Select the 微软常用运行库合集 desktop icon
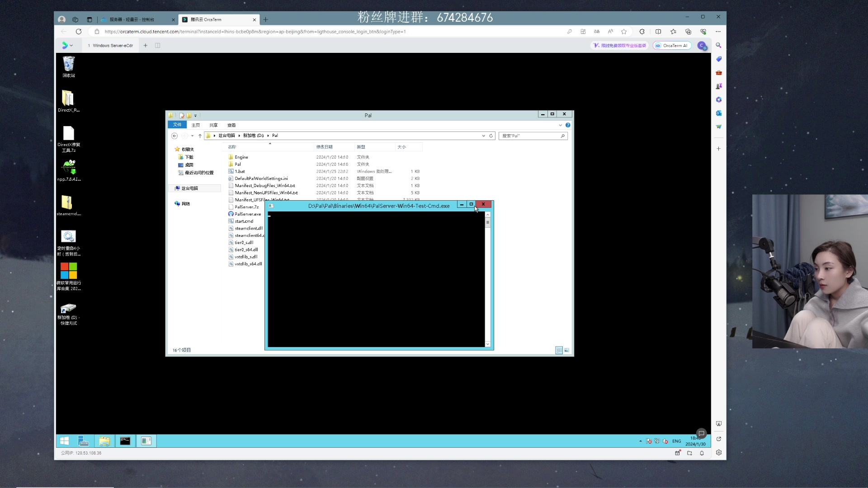868x488 pixels. coord(69,277)
